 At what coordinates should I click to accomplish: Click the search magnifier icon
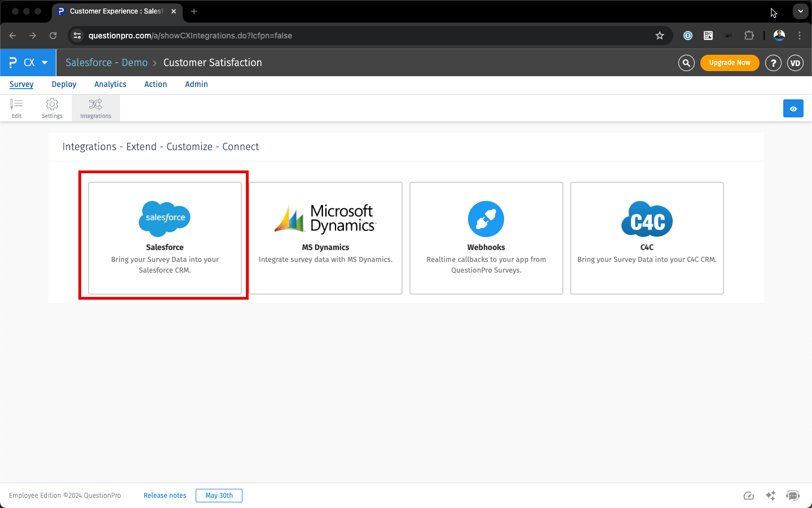click(686, 63)
